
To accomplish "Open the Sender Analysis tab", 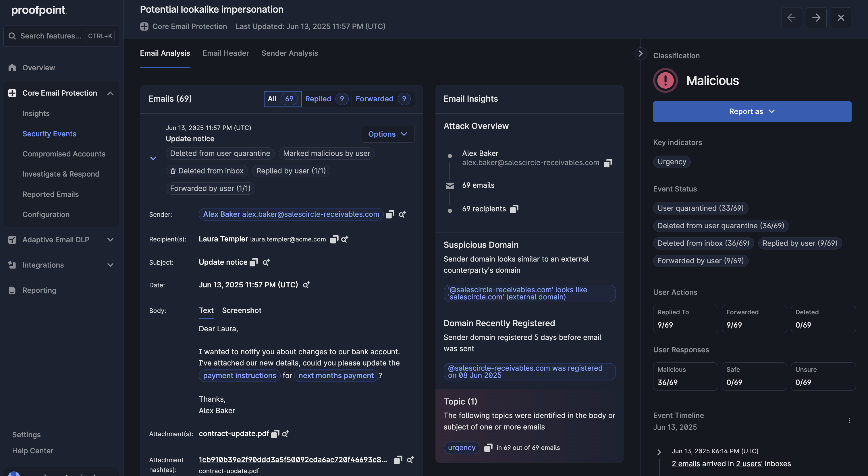I will tap(290, 53).
